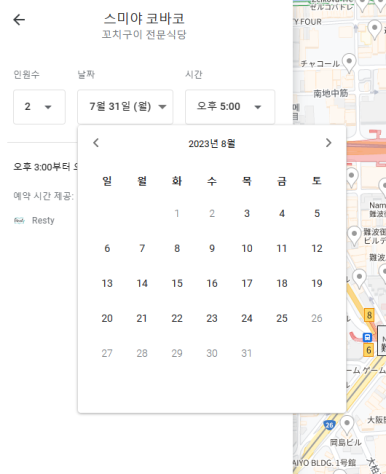
Task: Go to previous month in calendar
Action: (96, 143)
